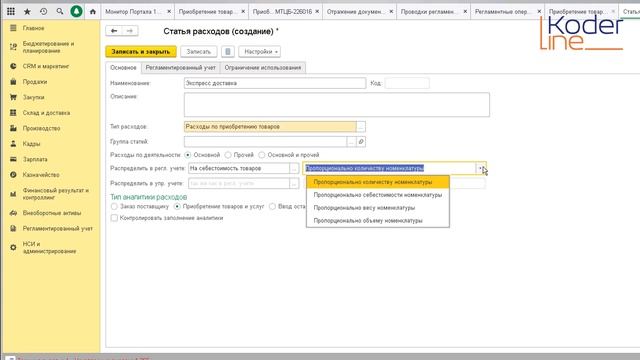
Task: Switch to Отражение докумен... window tab
Action: (356, 11)
